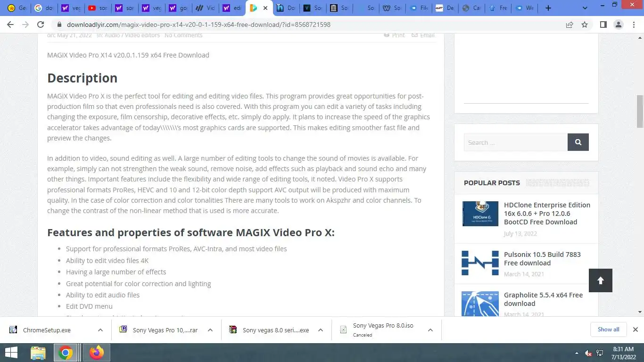This screenshot has width=644, height=362.
Task: Click the Email link with envelope icon
Action: pos(423,35)
